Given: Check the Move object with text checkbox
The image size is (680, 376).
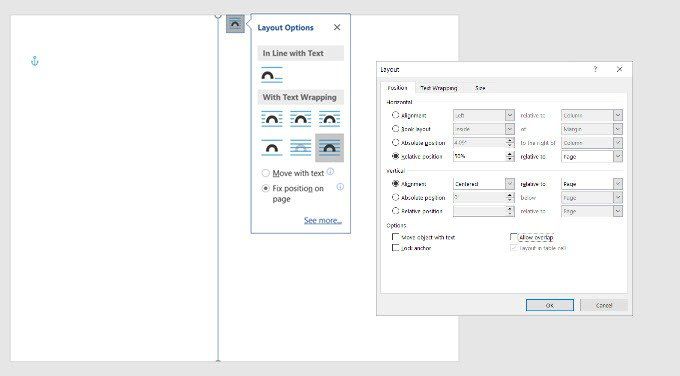Looking at the screenshot, I should pos(395,237).
